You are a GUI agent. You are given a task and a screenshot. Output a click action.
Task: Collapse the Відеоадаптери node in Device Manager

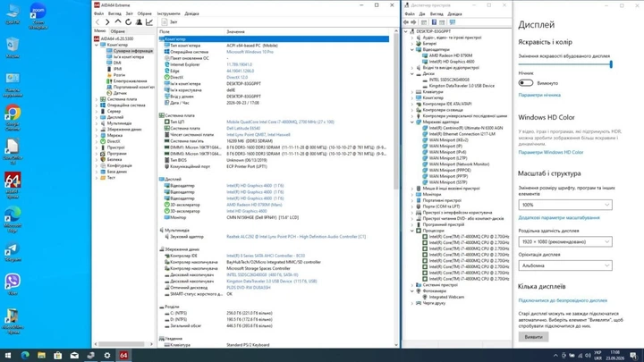[x=412, y=50]
